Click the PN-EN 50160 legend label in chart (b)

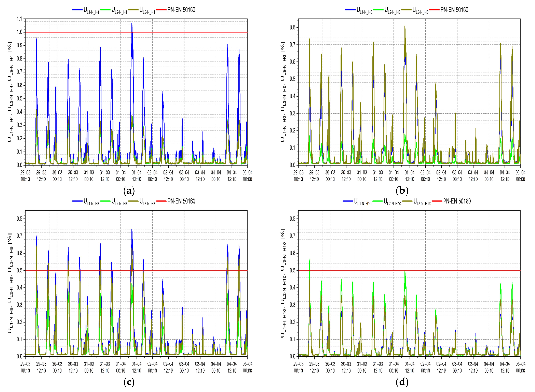(x=454, y=10)
